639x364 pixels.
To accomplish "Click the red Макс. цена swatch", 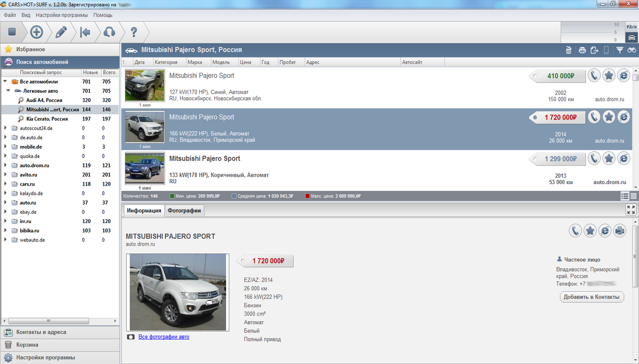I will point(307,196).
